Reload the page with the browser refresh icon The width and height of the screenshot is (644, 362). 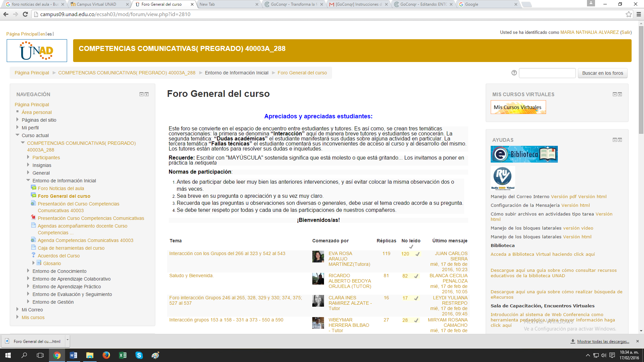[25, 14]
